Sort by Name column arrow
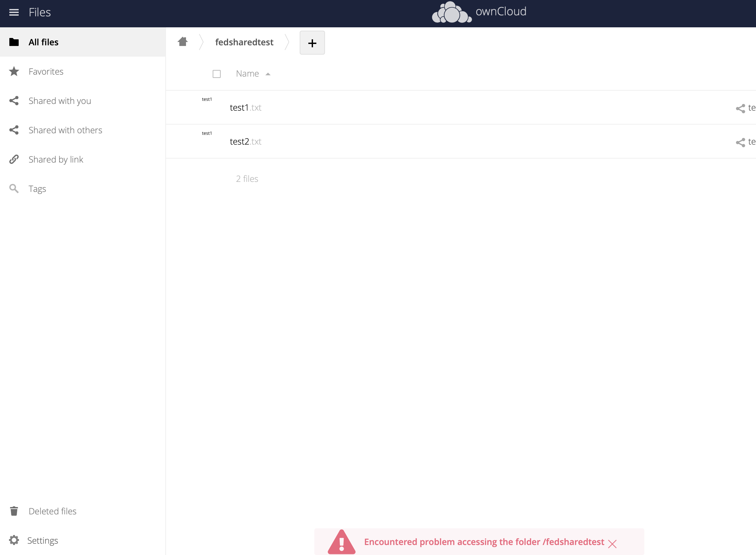This screenshot has height=555, width=756. click(x=268, y=74)
